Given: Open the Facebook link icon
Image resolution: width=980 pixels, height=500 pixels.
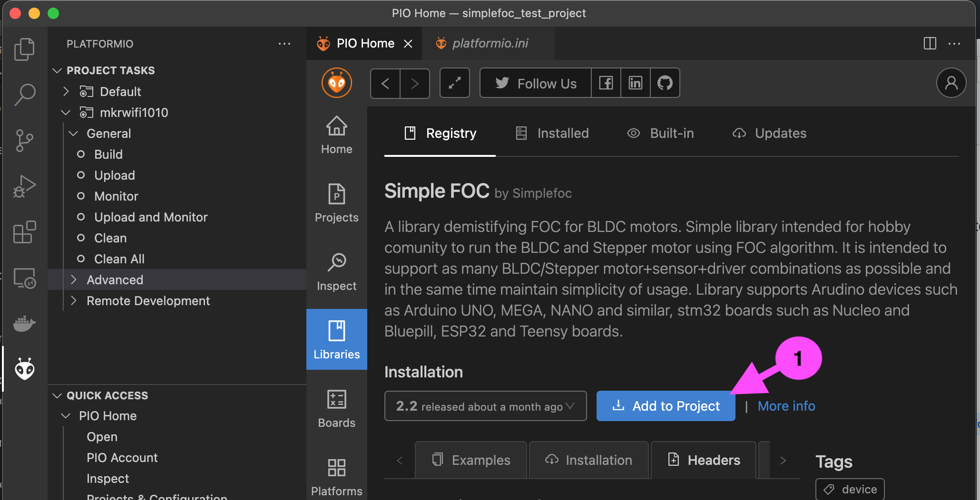Looking at the screenshot, I should tap(606, 83).
